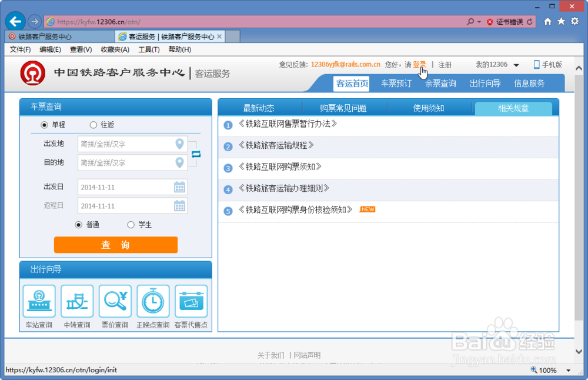Click the search magnifier in address bar
The height and width of the screenshot is (380, 588).
(470, 22)
